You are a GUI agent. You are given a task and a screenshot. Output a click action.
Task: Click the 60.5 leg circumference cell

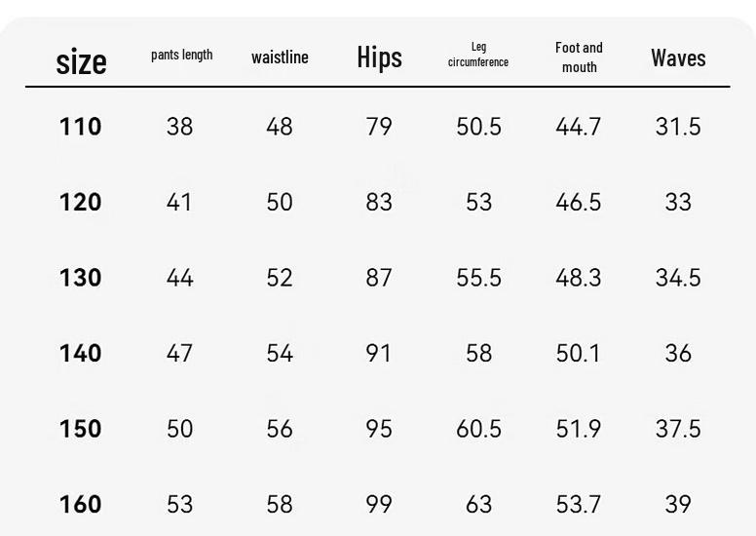[478, 429]
